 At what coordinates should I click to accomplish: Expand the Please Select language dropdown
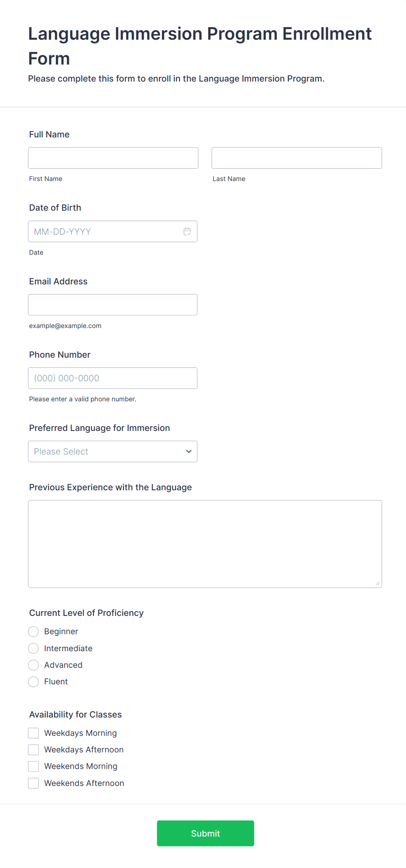113,451
